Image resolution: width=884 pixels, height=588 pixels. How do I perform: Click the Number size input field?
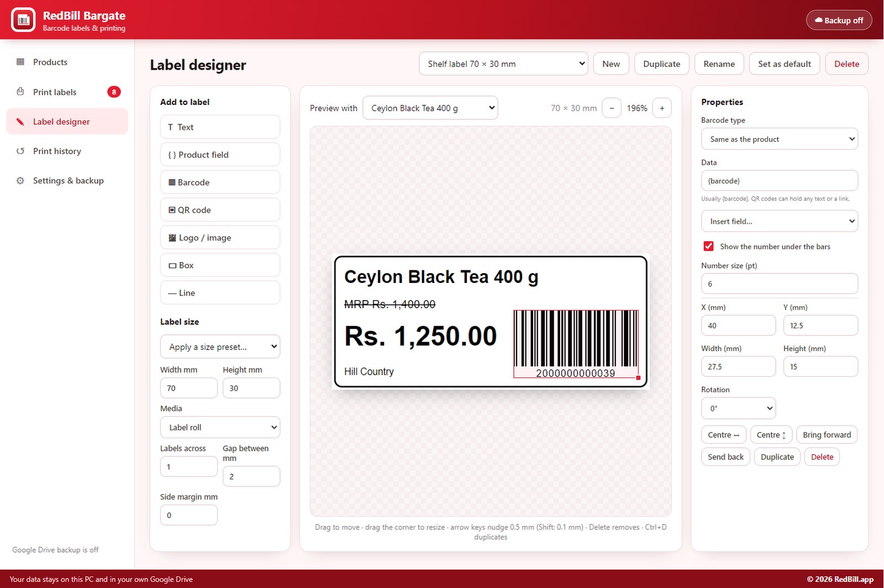click(x=780, y=284)
